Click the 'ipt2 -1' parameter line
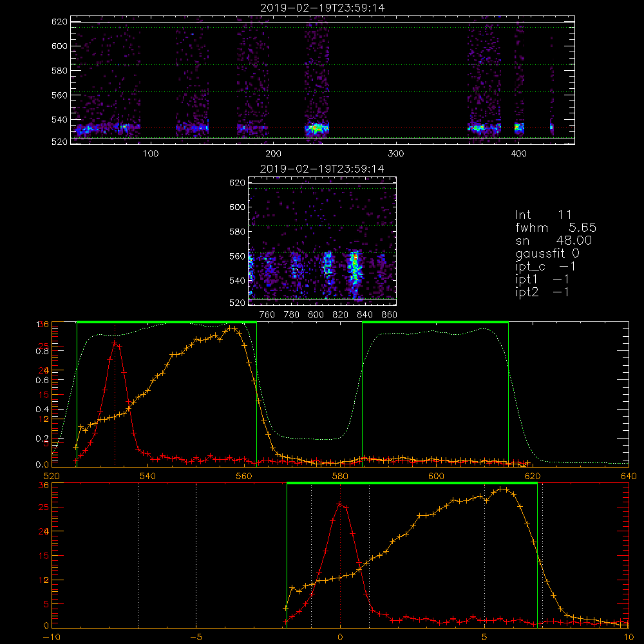 (542, 292)
